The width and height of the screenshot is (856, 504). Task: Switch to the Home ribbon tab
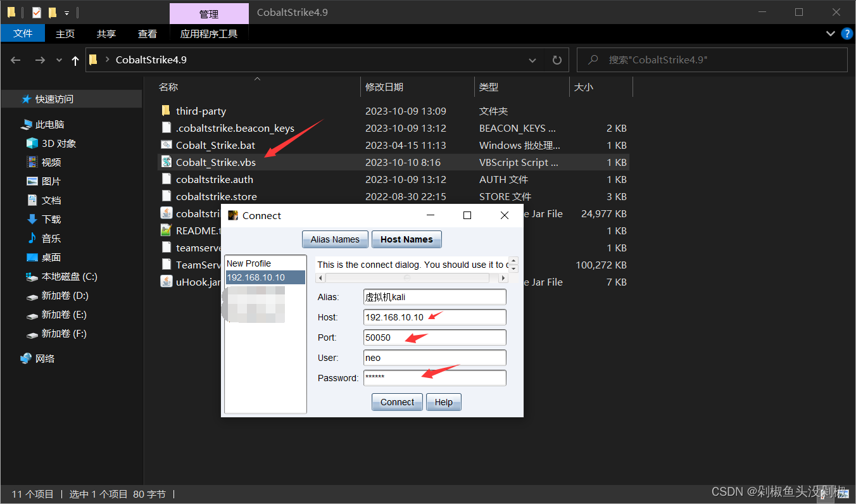pyautogui.click(x=65, y=34)
